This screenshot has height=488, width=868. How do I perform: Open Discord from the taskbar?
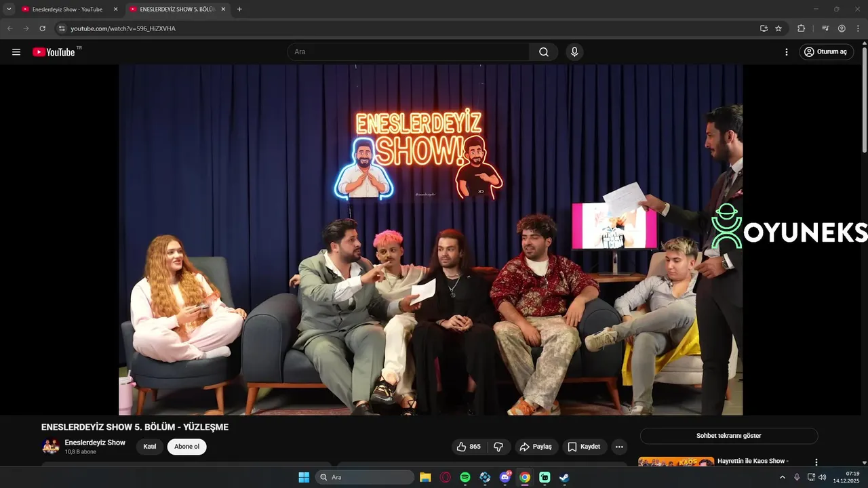[x=505, y=477]
